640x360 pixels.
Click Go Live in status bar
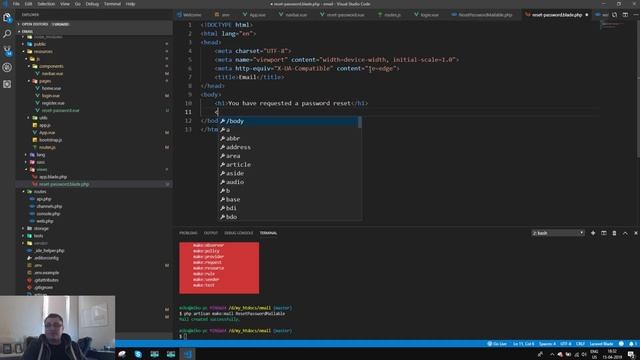click(x=497, y=344)
